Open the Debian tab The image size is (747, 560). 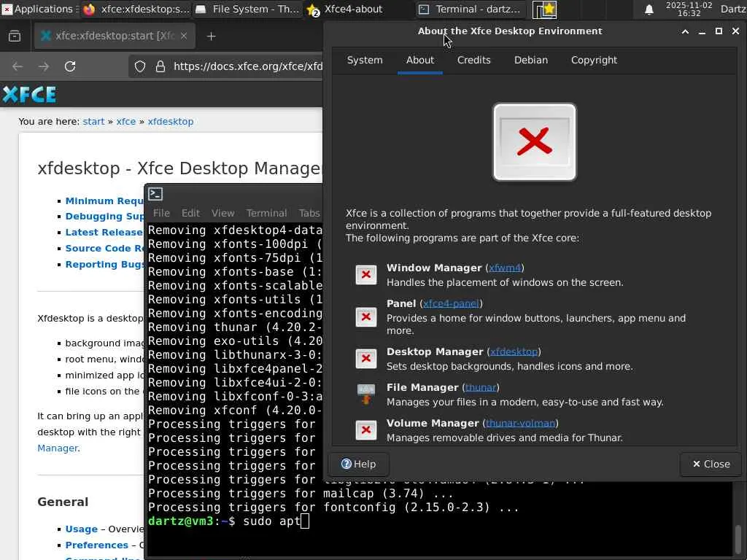pos(531,61)
